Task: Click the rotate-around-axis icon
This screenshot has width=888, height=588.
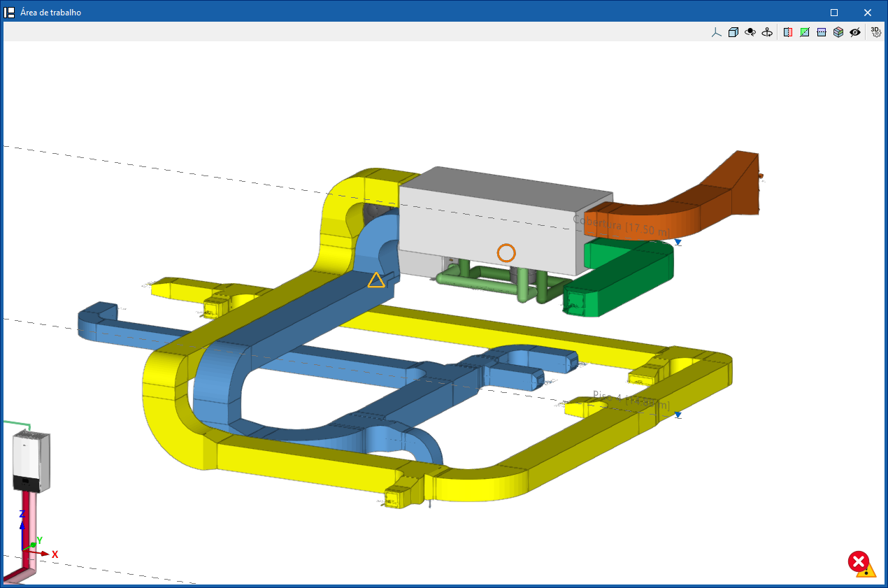Action: click(x=767, y=32)
